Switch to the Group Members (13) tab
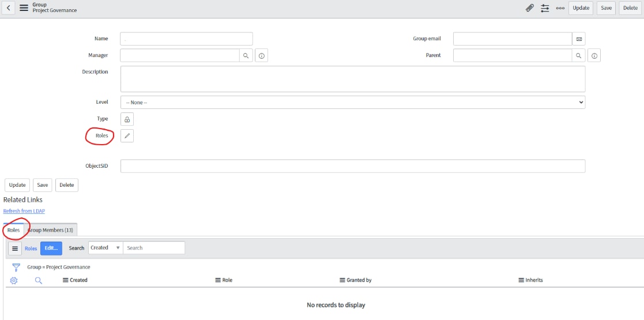This screenshot has height=320, width=644. (x=50, y=230)
